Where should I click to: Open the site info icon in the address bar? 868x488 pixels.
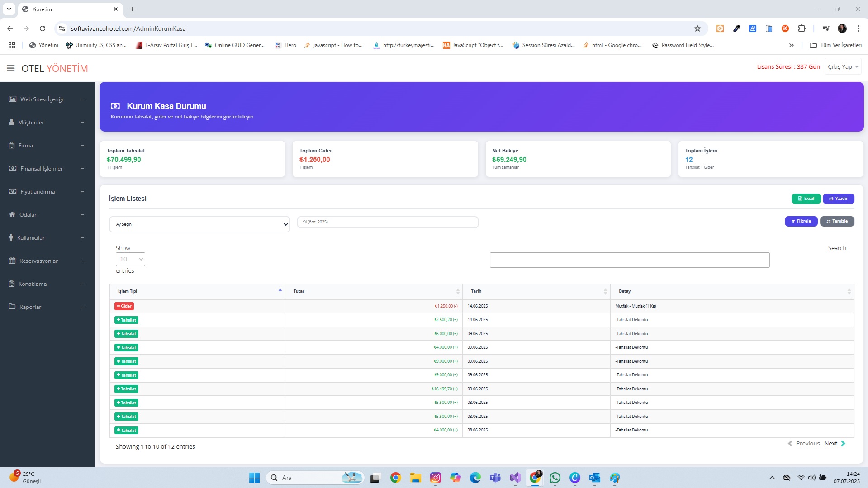click(62, 28)
